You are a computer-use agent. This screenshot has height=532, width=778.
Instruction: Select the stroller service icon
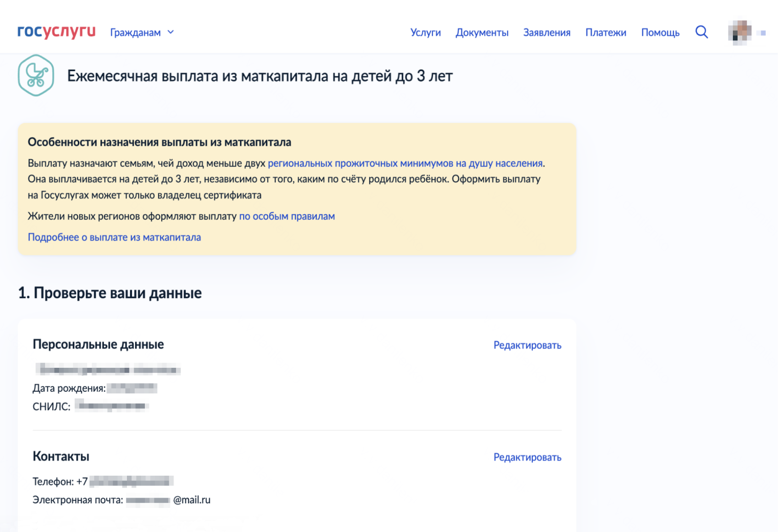click(35, 75)
